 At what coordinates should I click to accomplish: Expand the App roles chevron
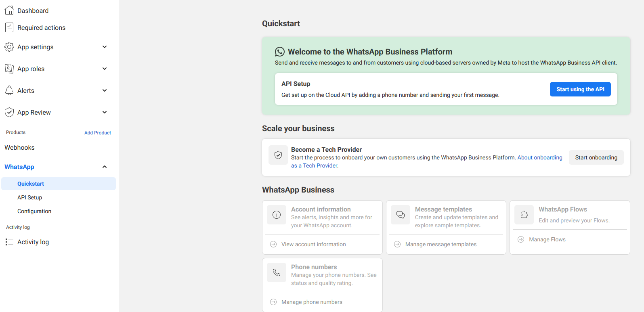click(105, 69)
